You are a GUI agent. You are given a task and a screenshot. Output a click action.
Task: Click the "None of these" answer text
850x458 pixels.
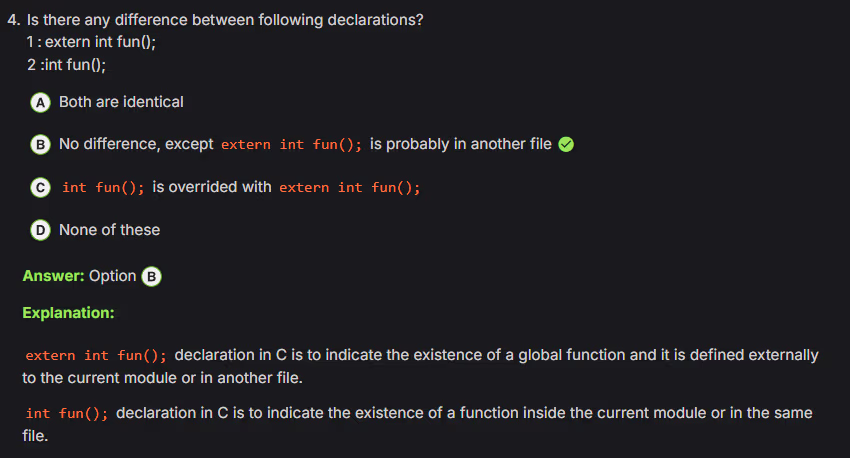[109, 230]
